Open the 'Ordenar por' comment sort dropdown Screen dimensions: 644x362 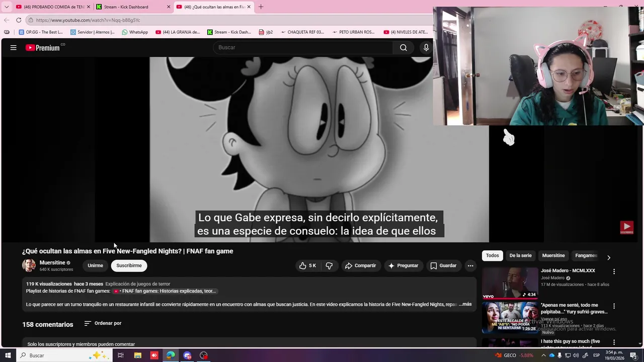[x=103, y=323]
